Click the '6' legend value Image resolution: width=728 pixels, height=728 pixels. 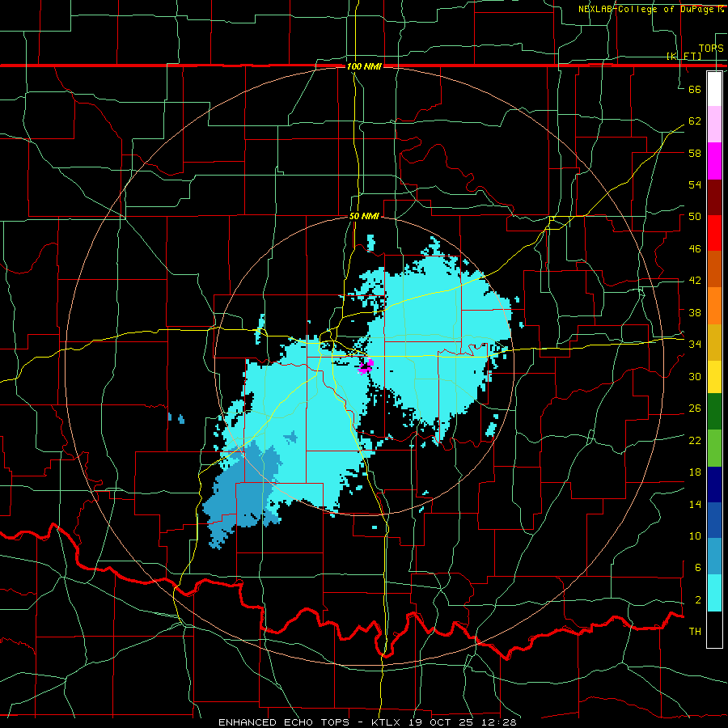pyautogui.click(x=697, y=568)
